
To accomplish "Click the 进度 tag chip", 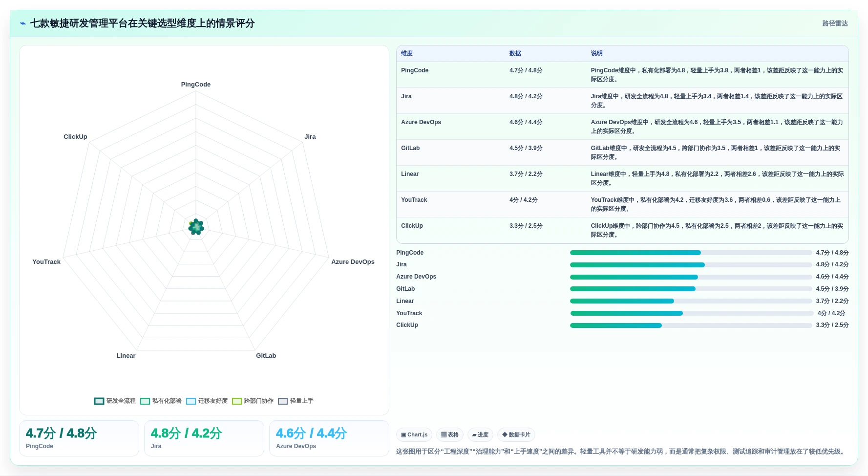I will [480, 434].
